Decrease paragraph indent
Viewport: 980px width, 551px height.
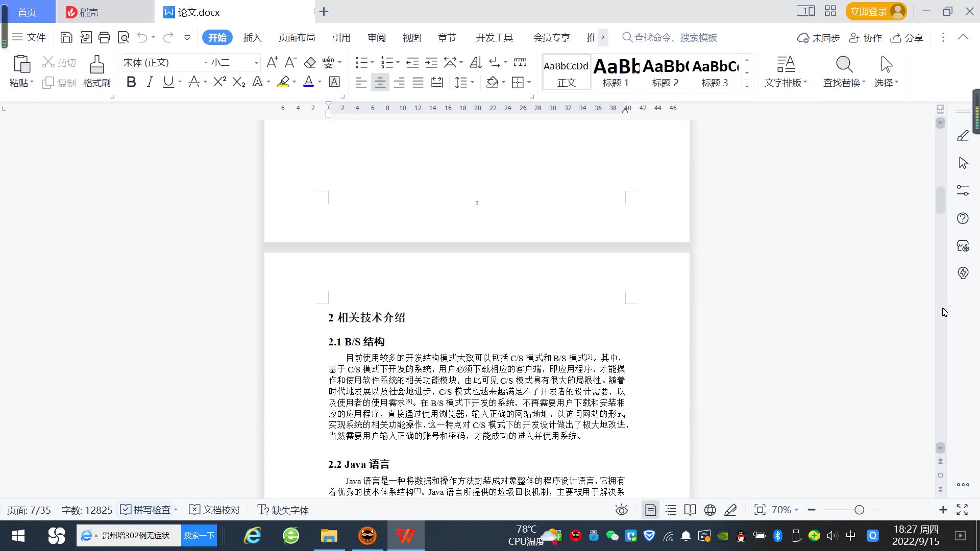[x=412, y=63]
